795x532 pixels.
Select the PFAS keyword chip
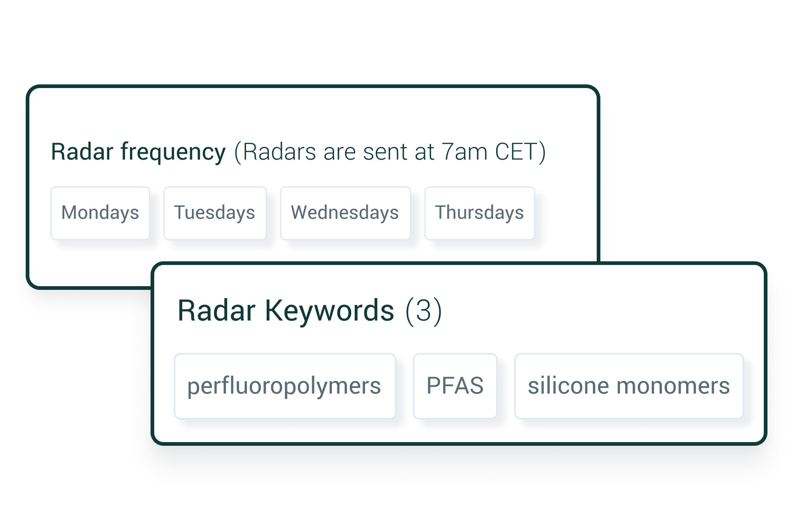(455, 386)
